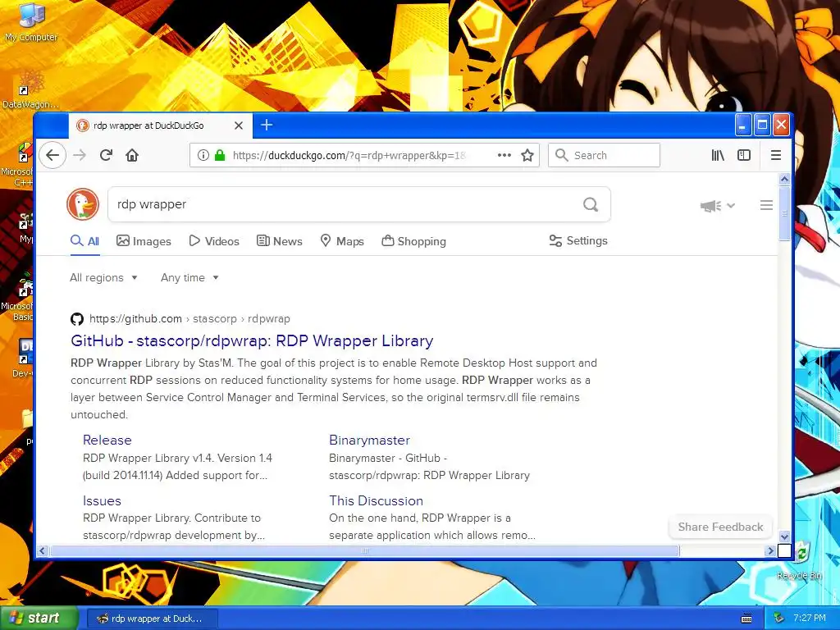Click the forward navigation arrow
Image resolution: width=840 pixels, height=630 pixels.
coord(80,155)
